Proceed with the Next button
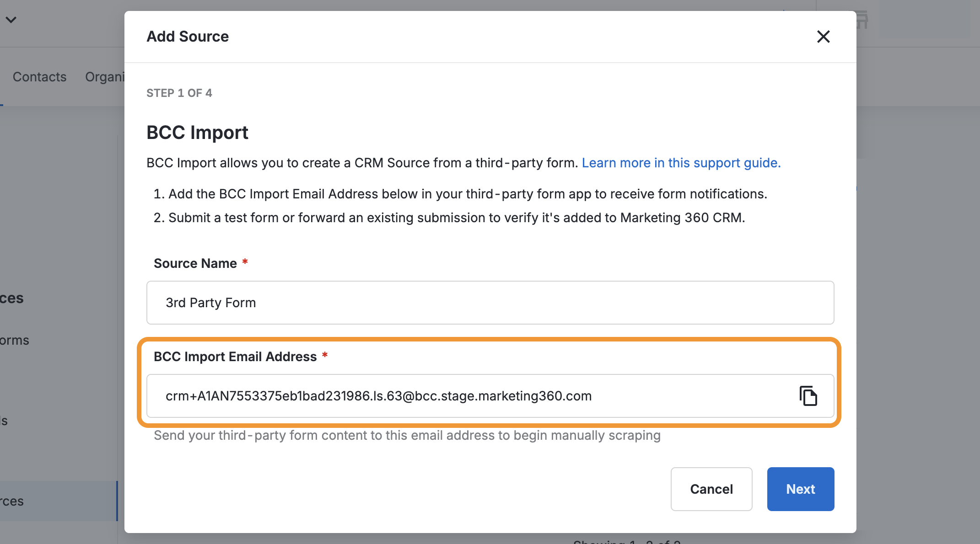Screen dimensions: 980x544 [800, 489]
